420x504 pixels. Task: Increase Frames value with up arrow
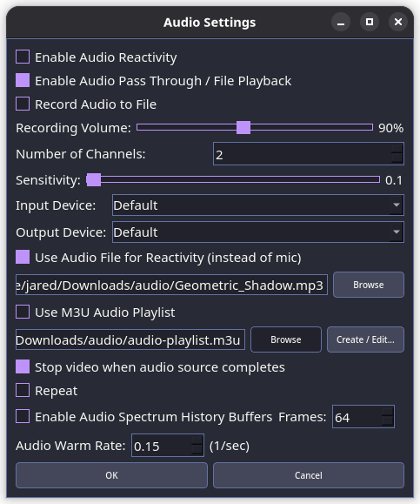coord(387,412)
